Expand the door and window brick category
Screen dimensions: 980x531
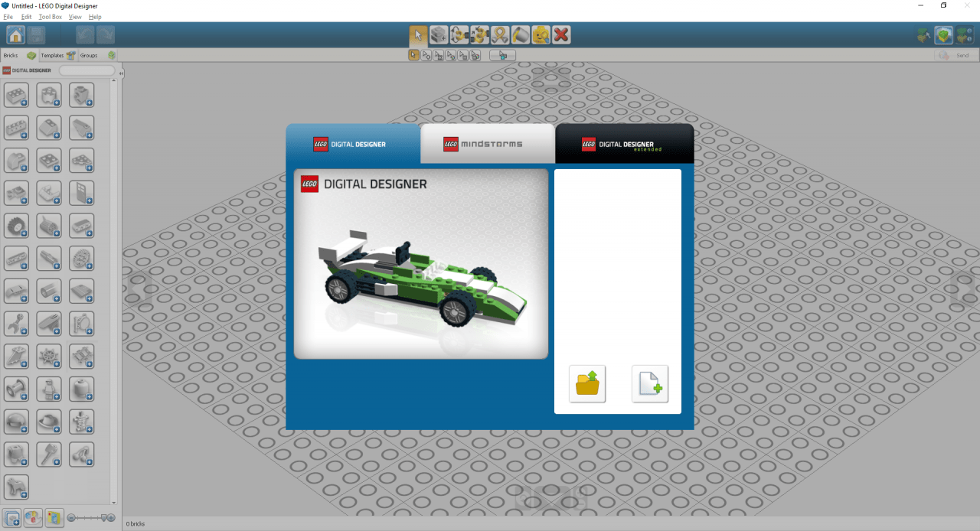click(82, 192)
